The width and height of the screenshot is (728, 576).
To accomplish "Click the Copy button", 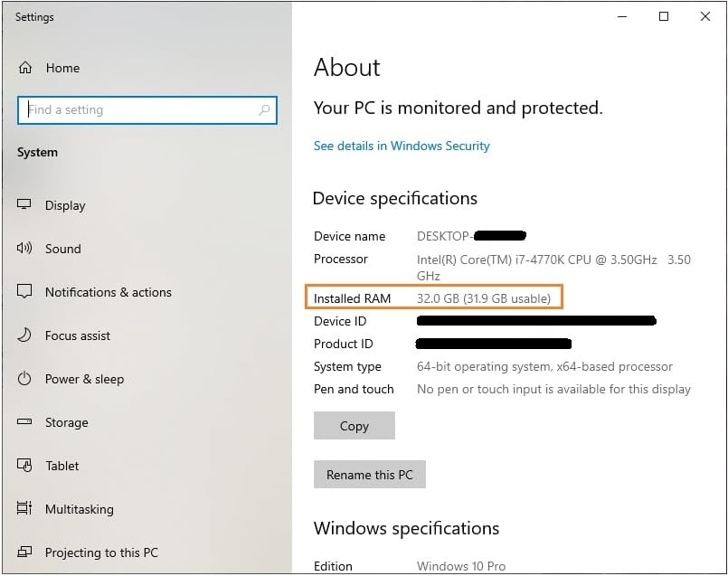I will (x=355, y=425).
